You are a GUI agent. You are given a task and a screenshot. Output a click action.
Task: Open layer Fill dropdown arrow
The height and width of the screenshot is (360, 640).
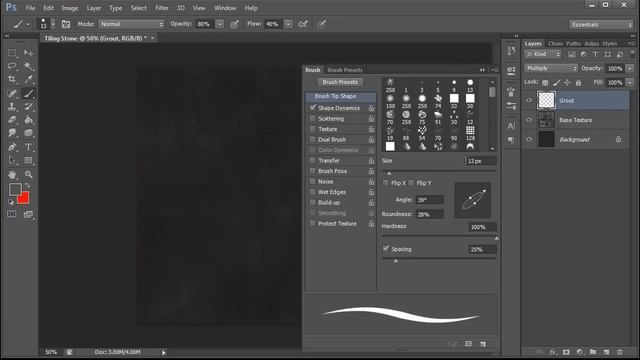pyautogui.click(x=630, y=82)
